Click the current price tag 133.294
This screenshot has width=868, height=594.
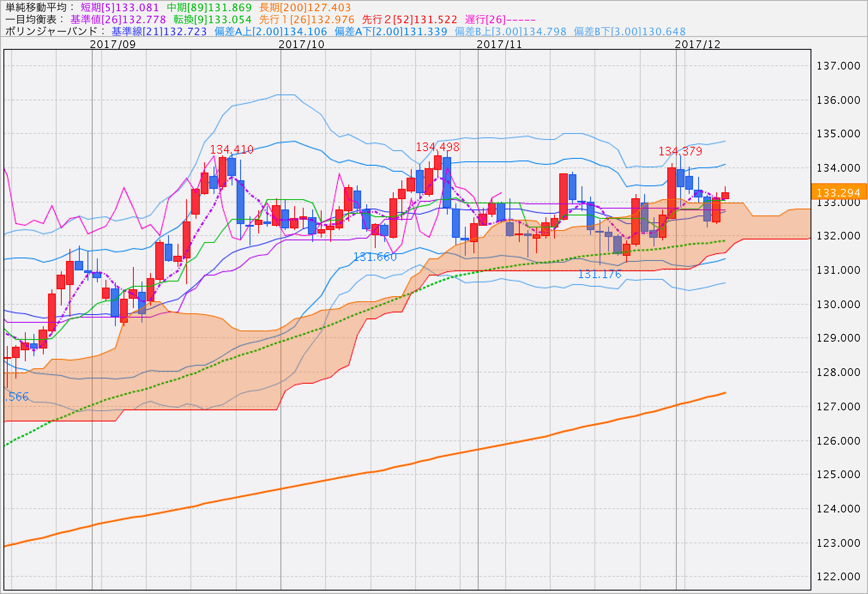839,192
